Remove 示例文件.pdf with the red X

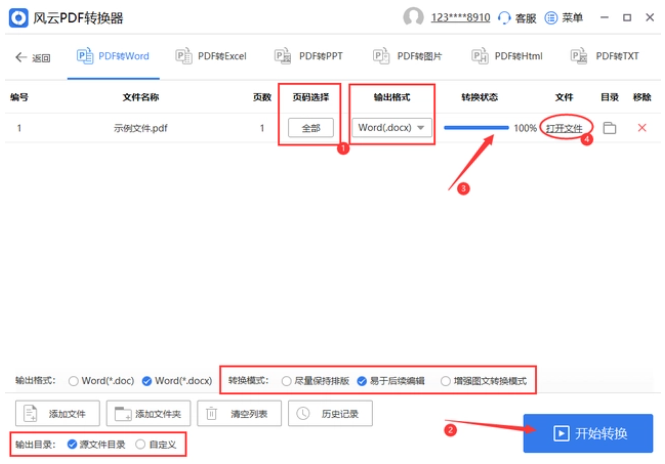642,128
